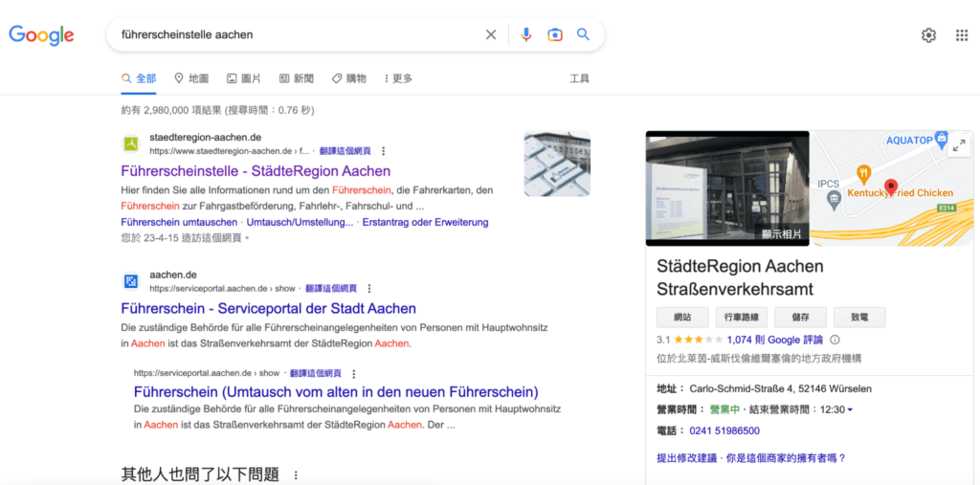Expand opening hours dropdown arrow
Image resolution: width=980 pixels, height=485 pixels.
point(850,410)
